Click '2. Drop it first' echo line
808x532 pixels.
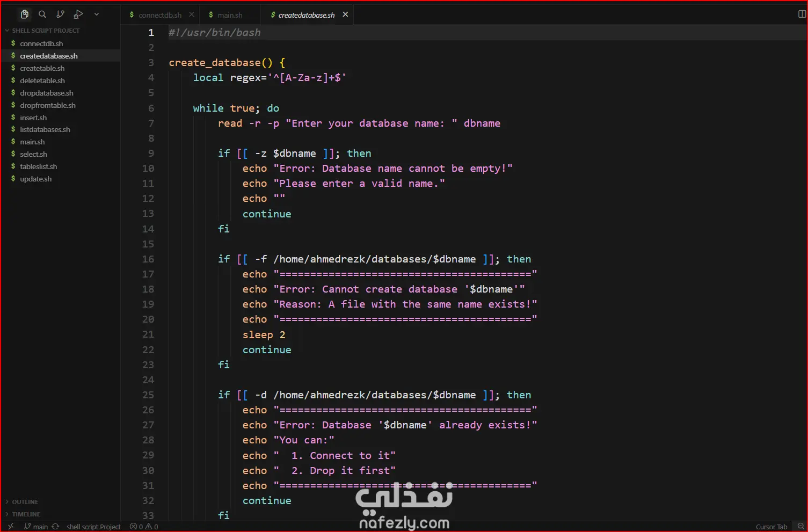tap(319, 471)
